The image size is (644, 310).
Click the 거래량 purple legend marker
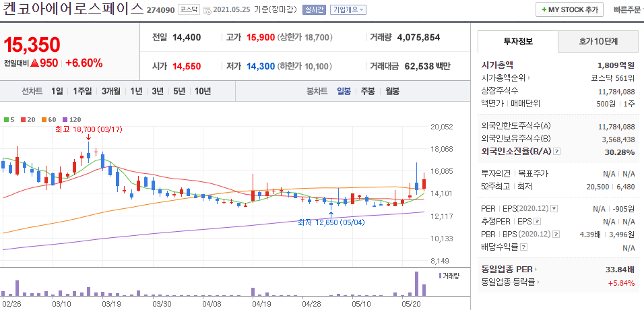click(441, 276)
